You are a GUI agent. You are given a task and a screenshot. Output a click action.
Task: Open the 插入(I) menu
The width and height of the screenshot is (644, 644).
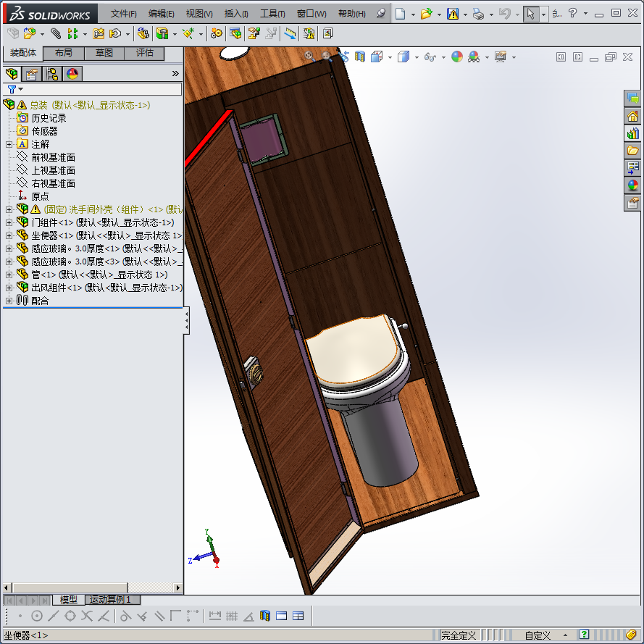tap(236, 14)
